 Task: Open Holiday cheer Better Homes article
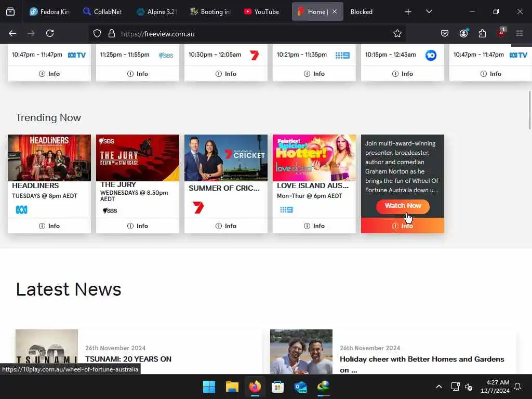coord(422,364)
